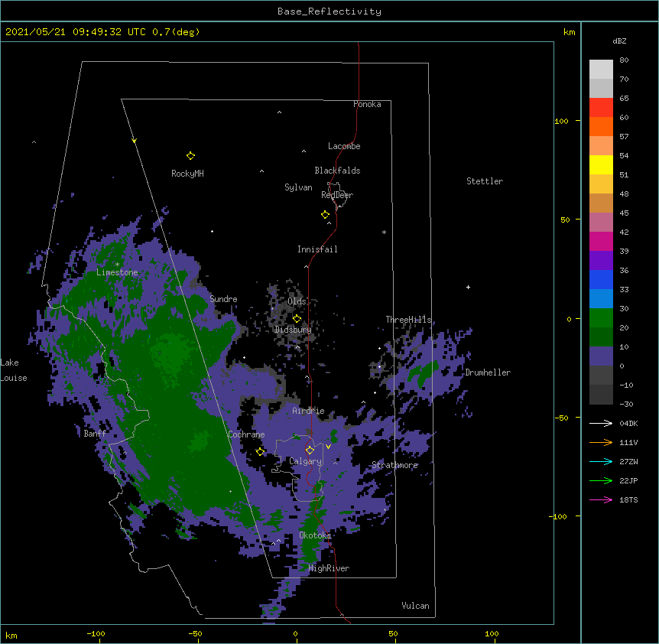This screenshot has height=644, width=659.
Task: Click the RockyMH label
Action: (187, 174)
